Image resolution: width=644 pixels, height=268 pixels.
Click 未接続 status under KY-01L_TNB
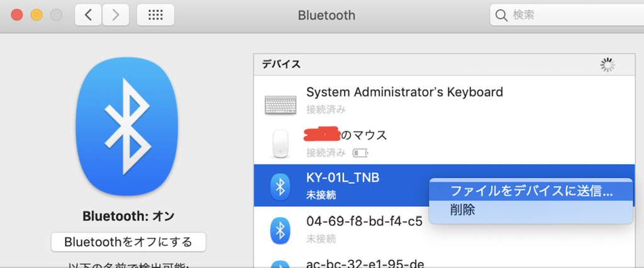(321, 195)
